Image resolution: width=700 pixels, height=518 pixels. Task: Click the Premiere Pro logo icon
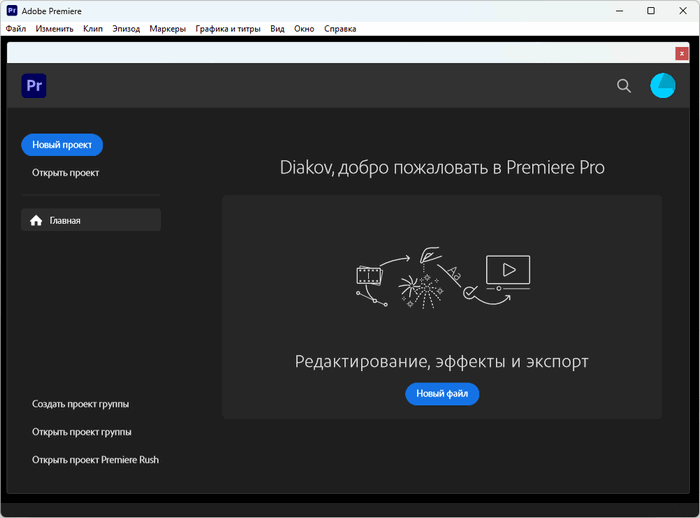[34, 86]
